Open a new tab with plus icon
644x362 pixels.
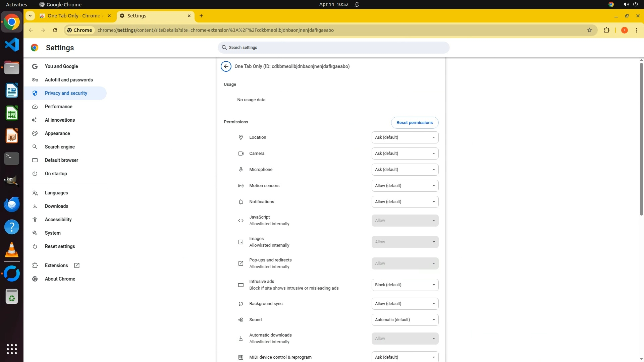tap(201, 16)
